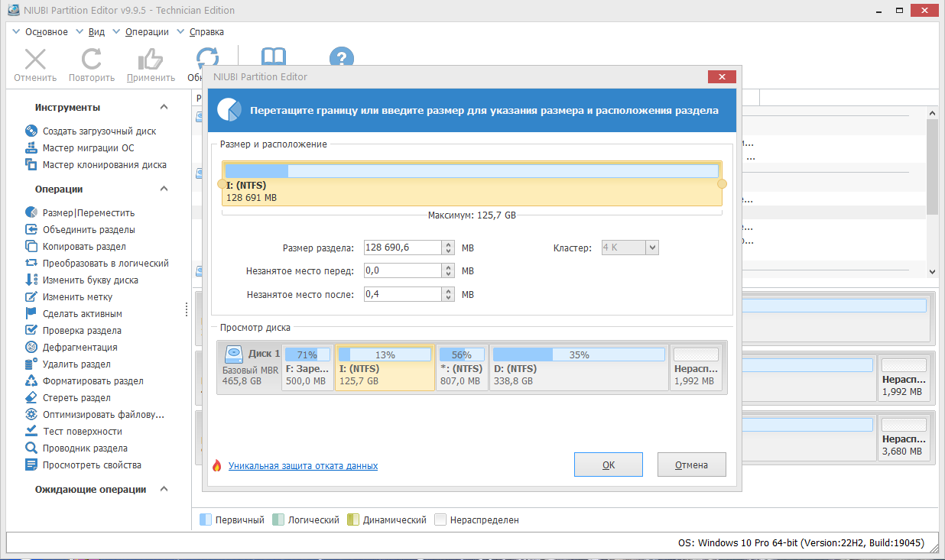Viewport: 945px width, 560px height.
Task: Choose Изменить букву диска operation
Action: (x=83, y=280)
